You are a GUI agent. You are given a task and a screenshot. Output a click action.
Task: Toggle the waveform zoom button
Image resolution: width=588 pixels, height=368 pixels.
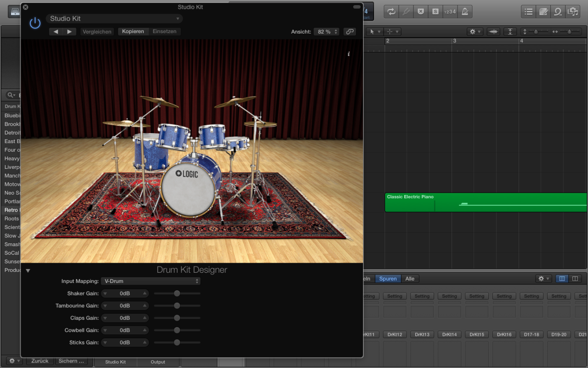pos(493,32)
